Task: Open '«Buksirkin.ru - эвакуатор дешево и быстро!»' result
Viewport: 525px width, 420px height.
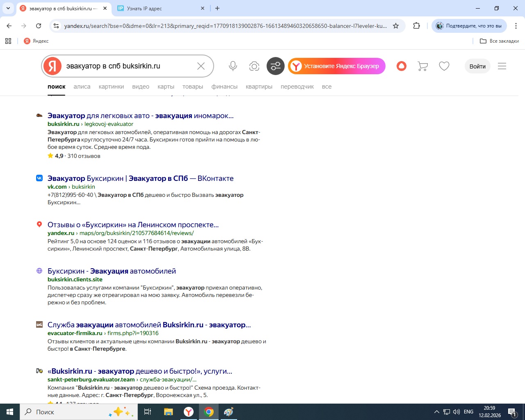Action: coord(140,371)
